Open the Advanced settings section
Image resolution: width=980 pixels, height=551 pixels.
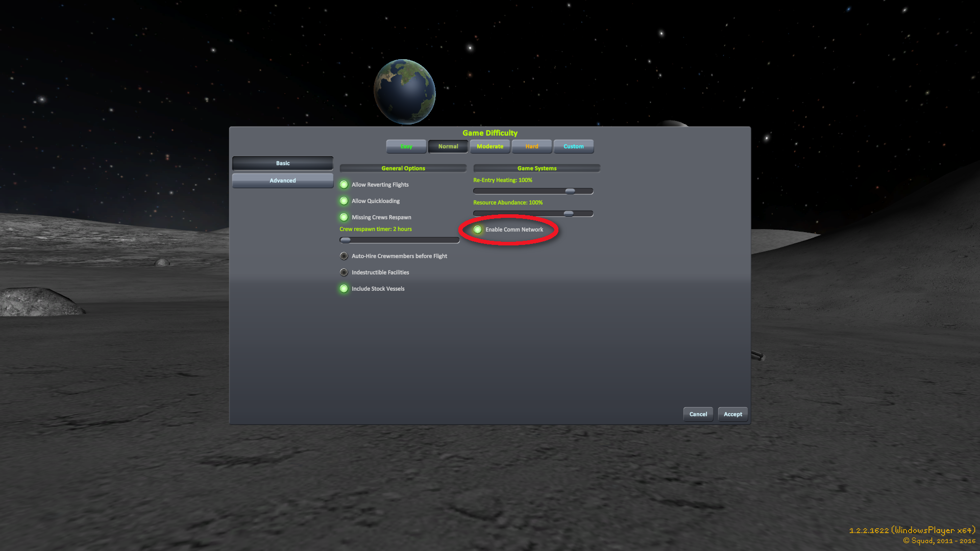tap(283, 181)
